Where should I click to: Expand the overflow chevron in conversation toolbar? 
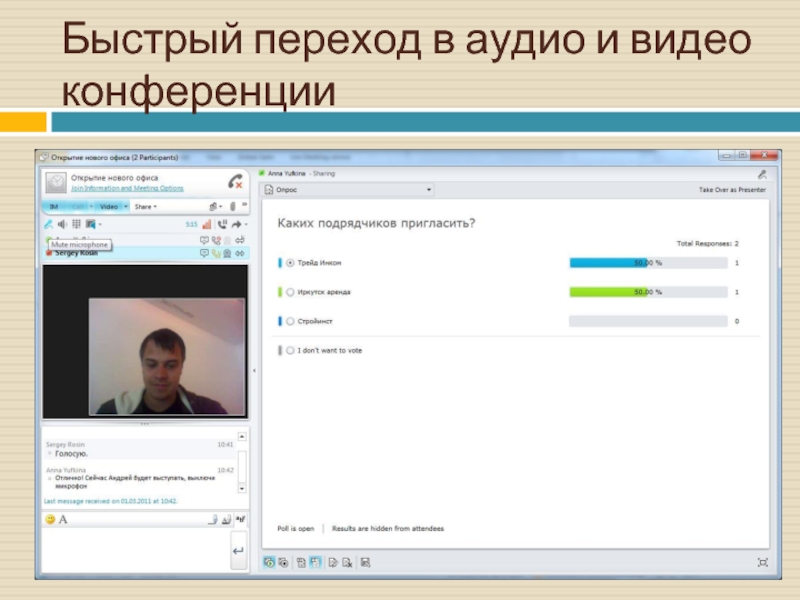[x=244, y=205]
